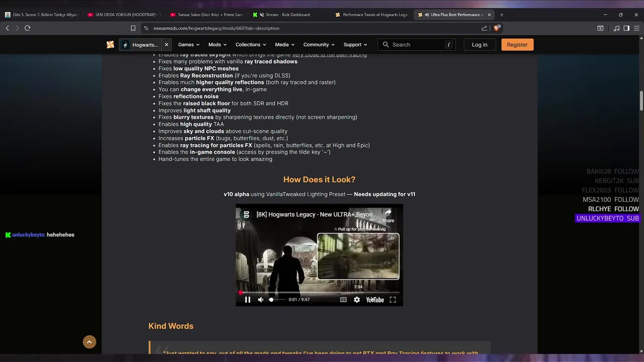This screenshot has height=362, width=644.
Task: Toggle the browser sidebar panel icon
Action: [626, 28]
